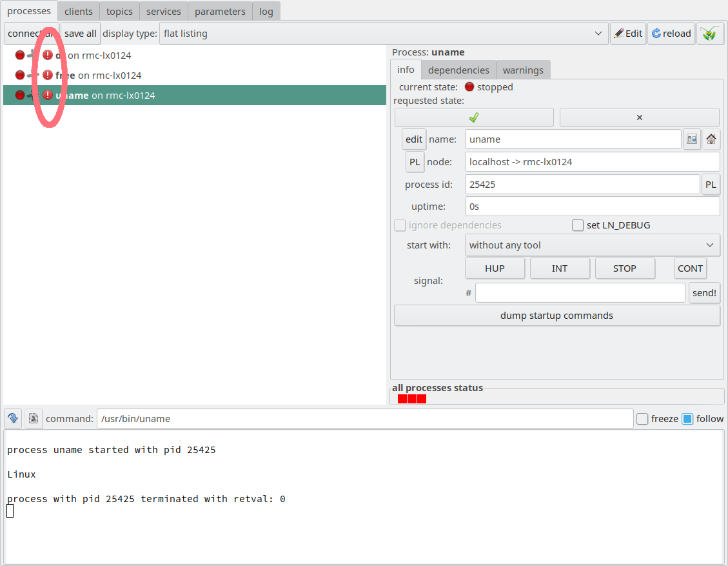Open the warnings tab of process uname
Image resolution: width=728 pixels, height=566 pixels.
point(523,70)
